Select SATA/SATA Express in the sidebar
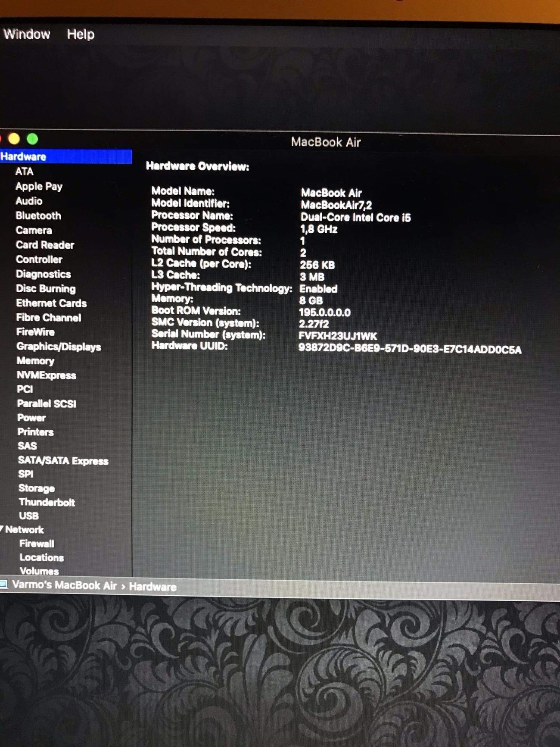This screenshot has width=560, height=747. pyautogui.click(x=63, y=460)
